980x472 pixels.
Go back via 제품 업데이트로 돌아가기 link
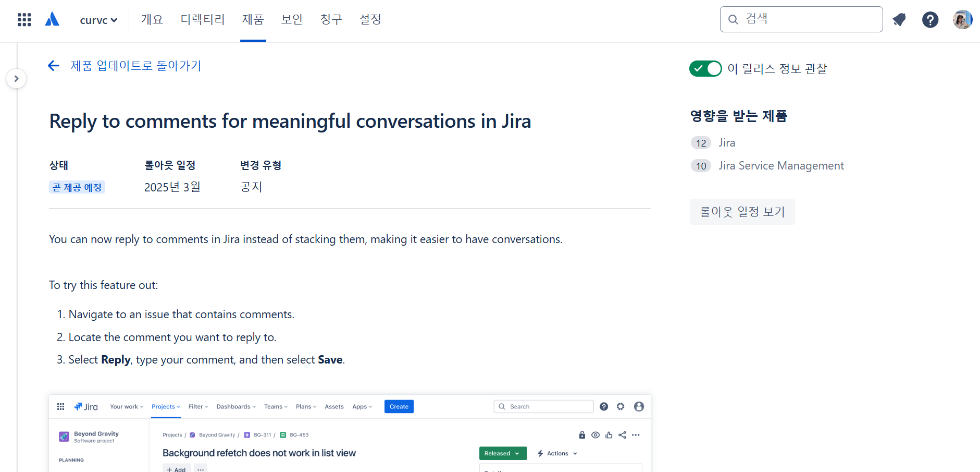[136, 66]
